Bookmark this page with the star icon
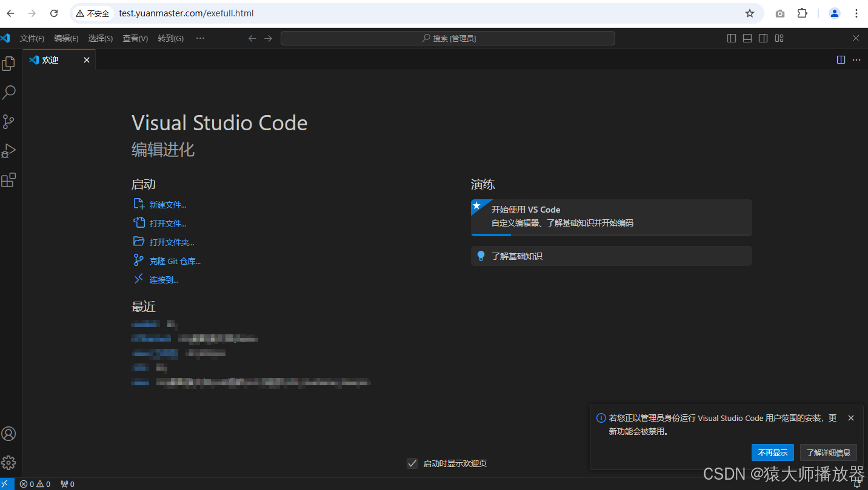 [750, 13]
